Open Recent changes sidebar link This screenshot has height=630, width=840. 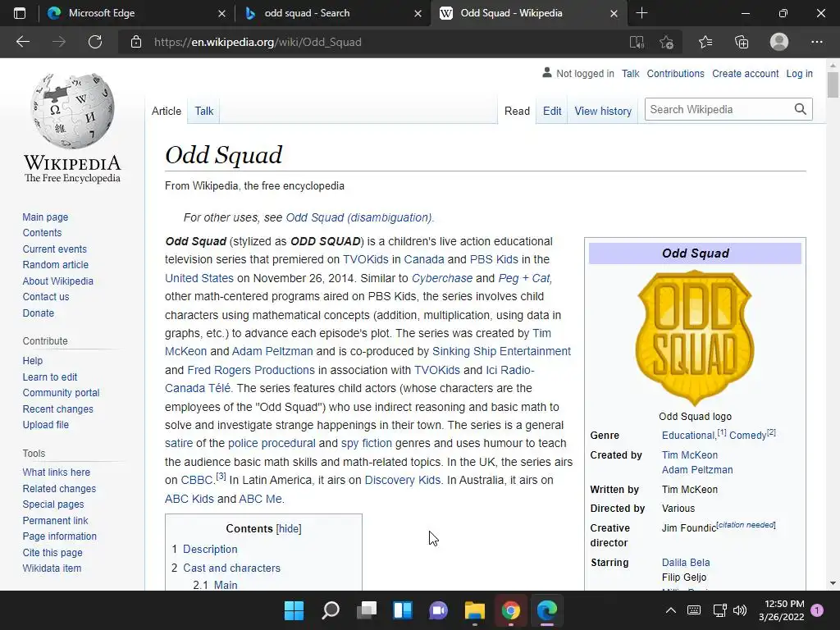pos(58,409)
